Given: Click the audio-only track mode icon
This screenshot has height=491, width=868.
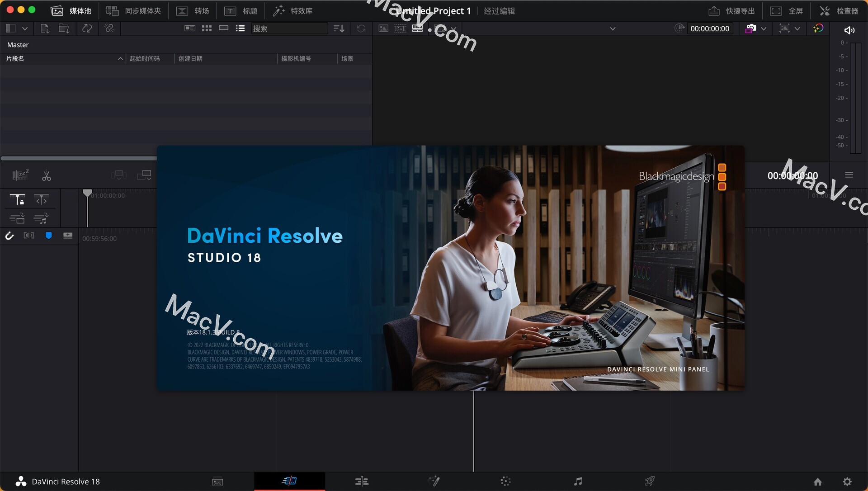Looking at the screenshot, I should [x=41, y=219].
